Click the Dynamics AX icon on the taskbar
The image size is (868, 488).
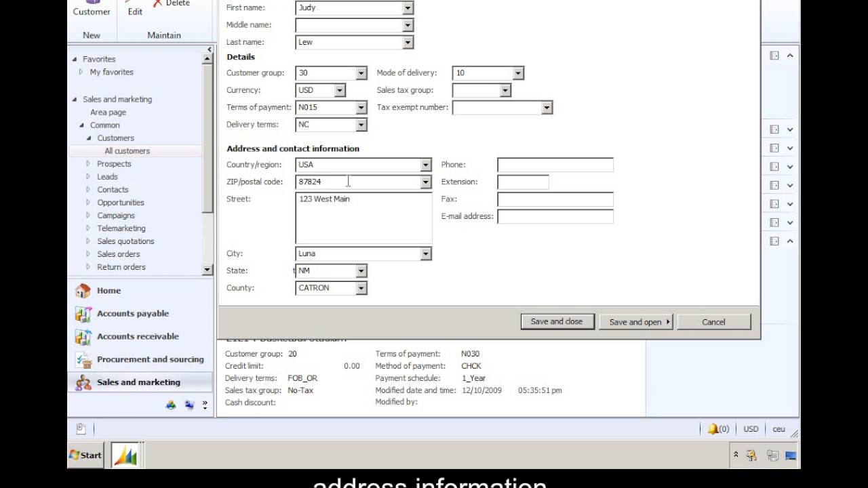click(x=125, y=455)
